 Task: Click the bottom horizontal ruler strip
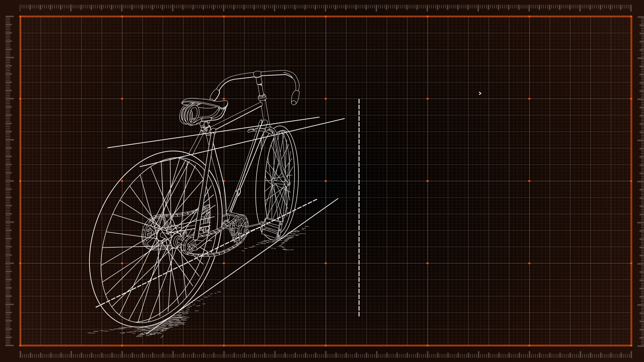[x=325, y=355]
